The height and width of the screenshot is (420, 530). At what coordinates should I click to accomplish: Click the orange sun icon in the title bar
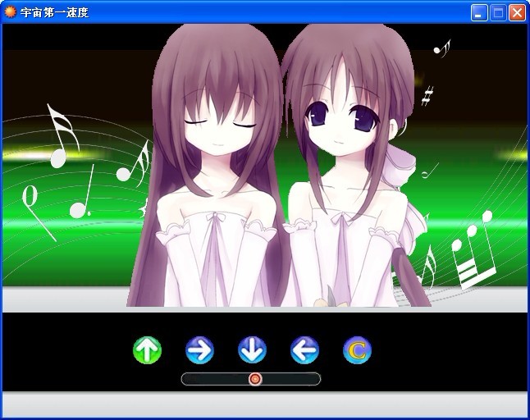click(10, 12)
